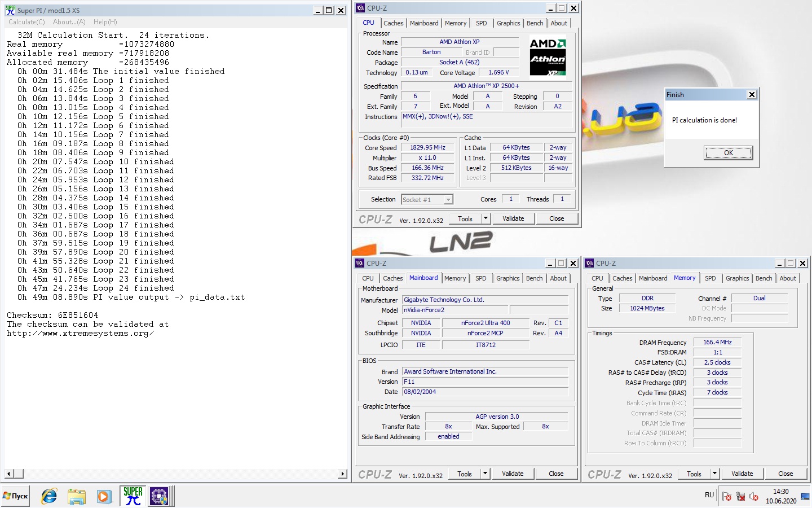812x508 pixels.
Task: Click Close button in Mainboard CPU-Z window
Action: pyautogui.click(x=556, y=474)
